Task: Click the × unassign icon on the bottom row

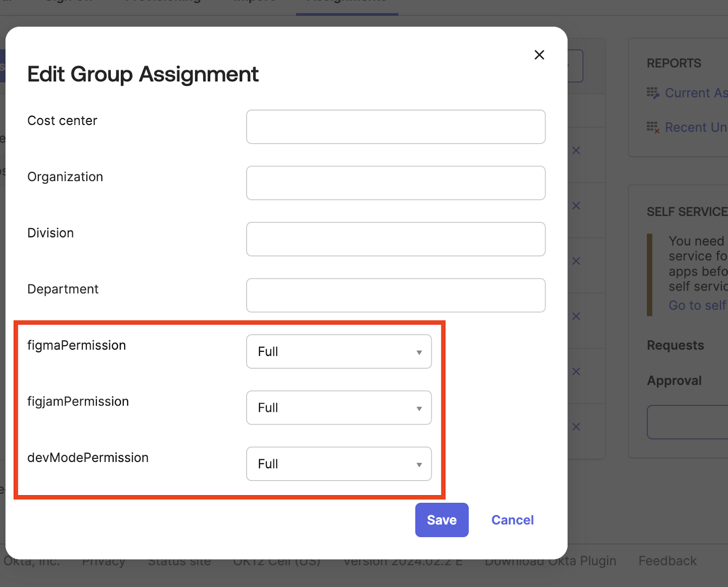Action: point(576,426)
